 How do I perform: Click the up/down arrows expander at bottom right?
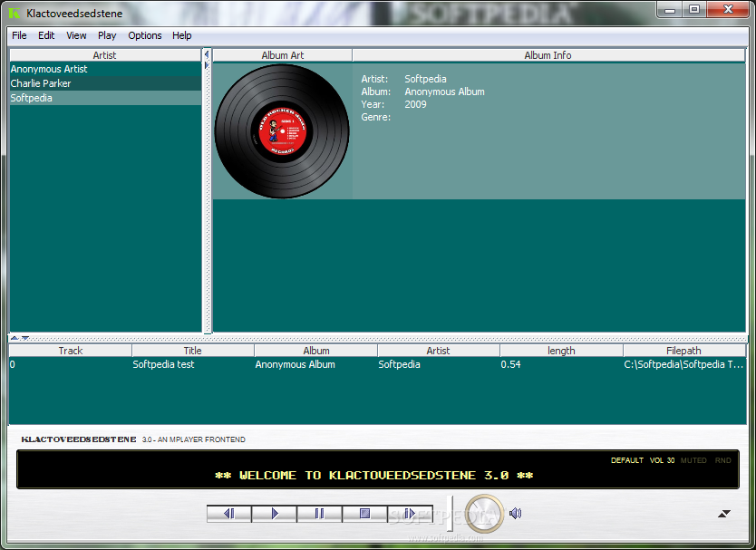[x=723, y=514]
